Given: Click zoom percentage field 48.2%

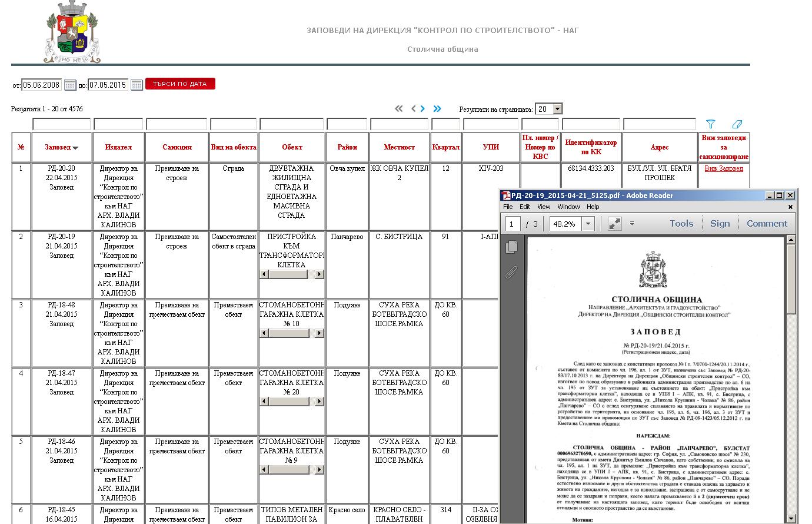Looking at the screenshot, I should pos(566,224).
